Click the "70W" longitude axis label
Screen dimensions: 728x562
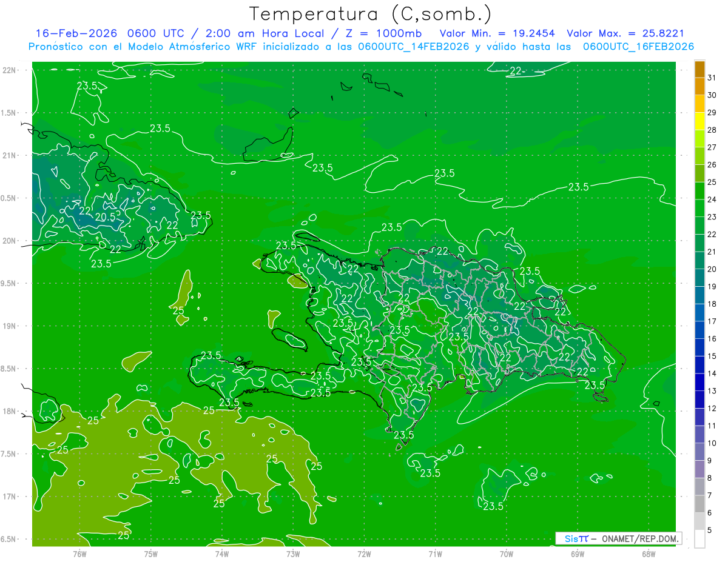click(x=507, y=554)
